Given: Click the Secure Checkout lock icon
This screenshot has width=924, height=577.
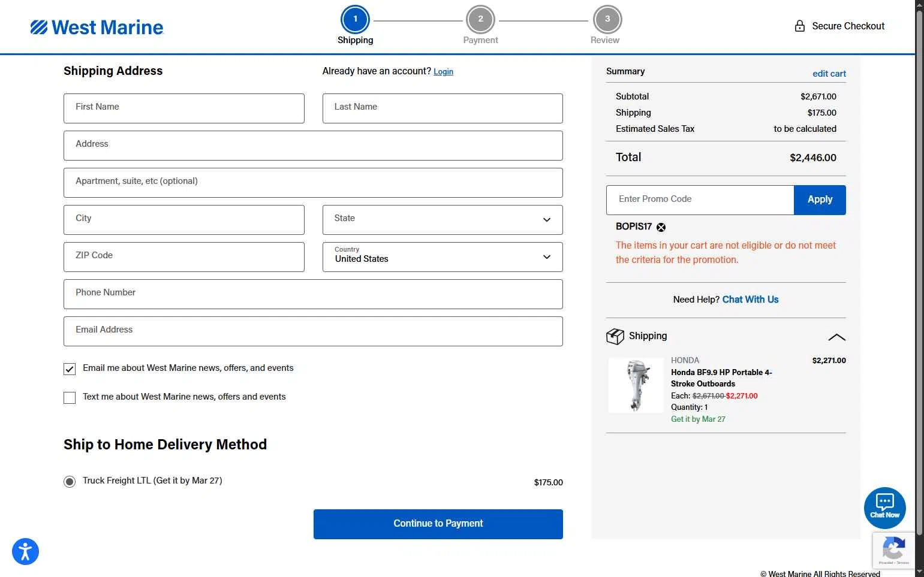Looking at the screenshot, I should (x=799, y=26).
